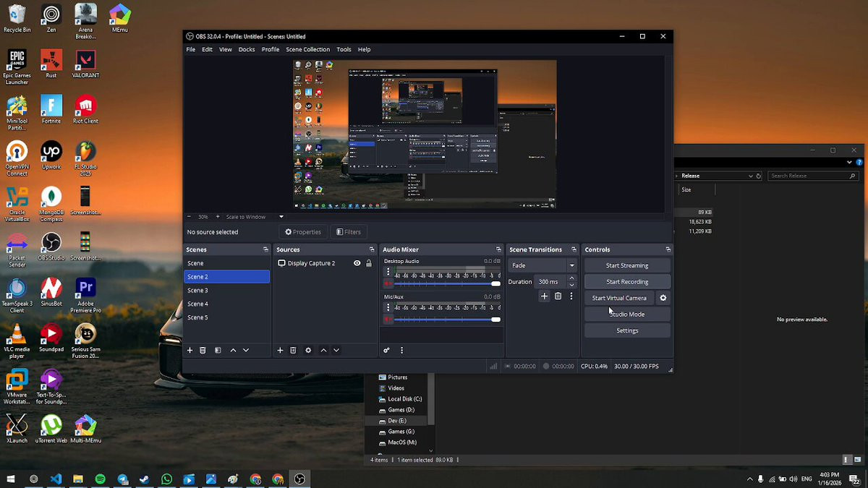Open source properties gear in Sources dock
This screenshot has width=868, height=488.
tap(308, 351)
